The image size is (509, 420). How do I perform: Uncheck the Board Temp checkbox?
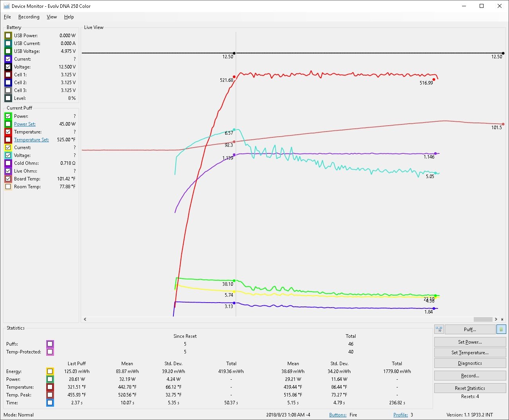pos(8,179)
